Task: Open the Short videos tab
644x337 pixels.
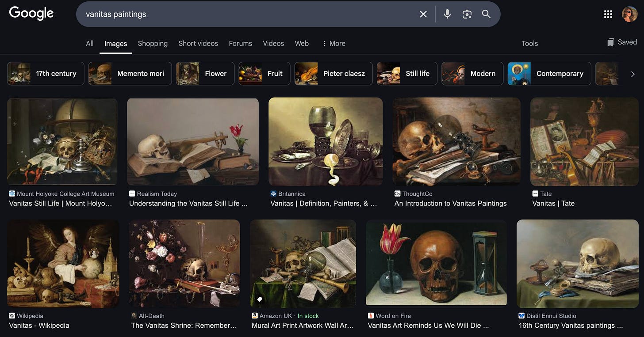Action: pos(198,43)
